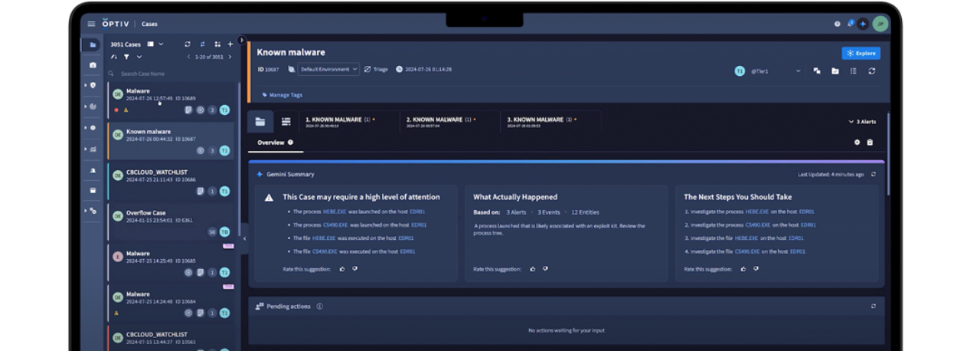Image resolution: width=980 pixels, height=351 pixels.
Task: Click the blue Explore button
Action: coord(861,53)
